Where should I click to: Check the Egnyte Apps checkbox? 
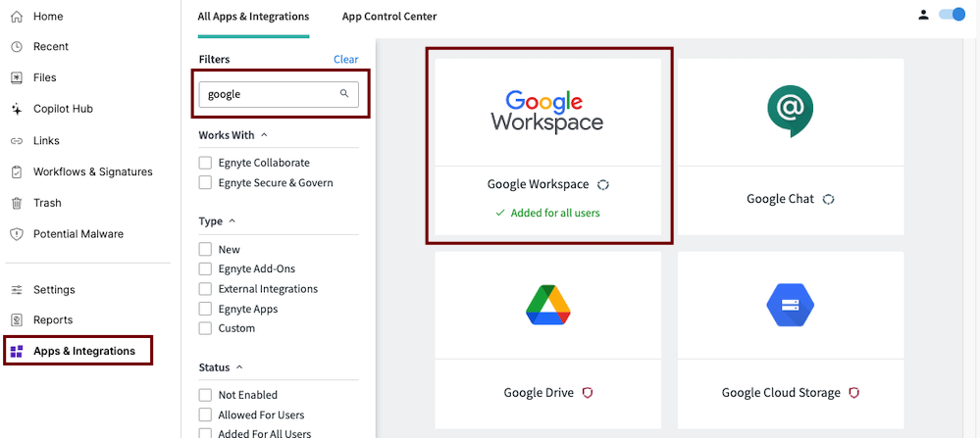205,309
